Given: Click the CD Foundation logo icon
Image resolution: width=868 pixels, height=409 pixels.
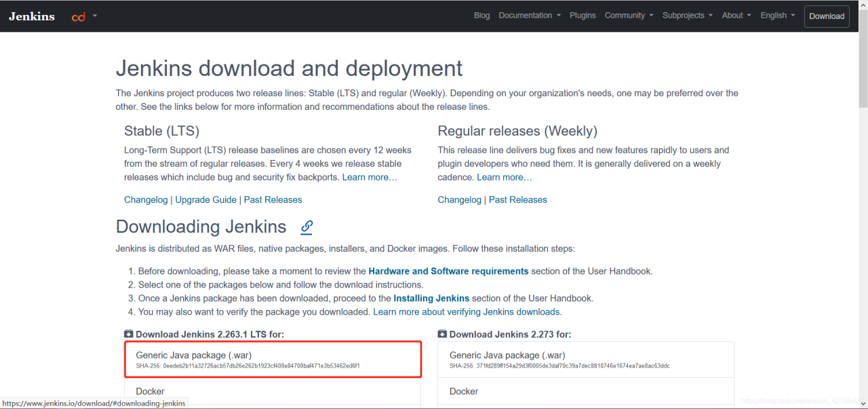Looking at the screenshot, I should pyautogui.click(x=79, y=16).
